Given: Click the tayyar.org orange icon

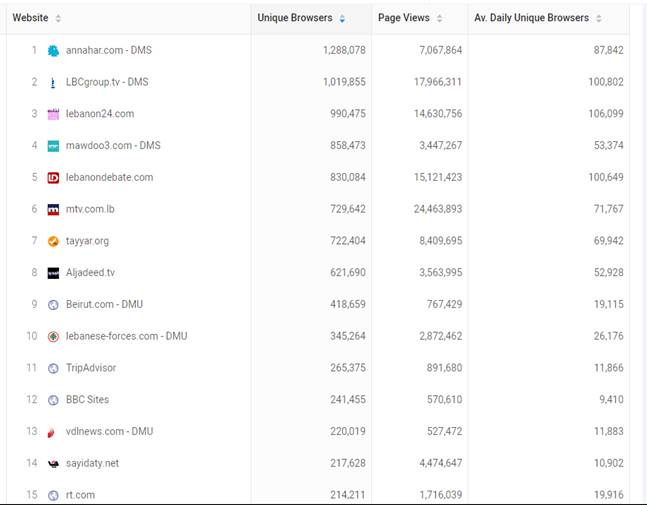Looking at the screenshot, I should coord(53,241).
